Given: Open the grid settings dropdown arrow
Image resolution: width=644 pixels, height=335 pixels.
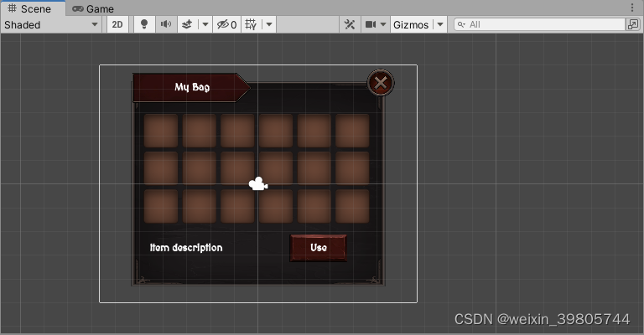Looking at the screenshot, I should tap(269, 24).
